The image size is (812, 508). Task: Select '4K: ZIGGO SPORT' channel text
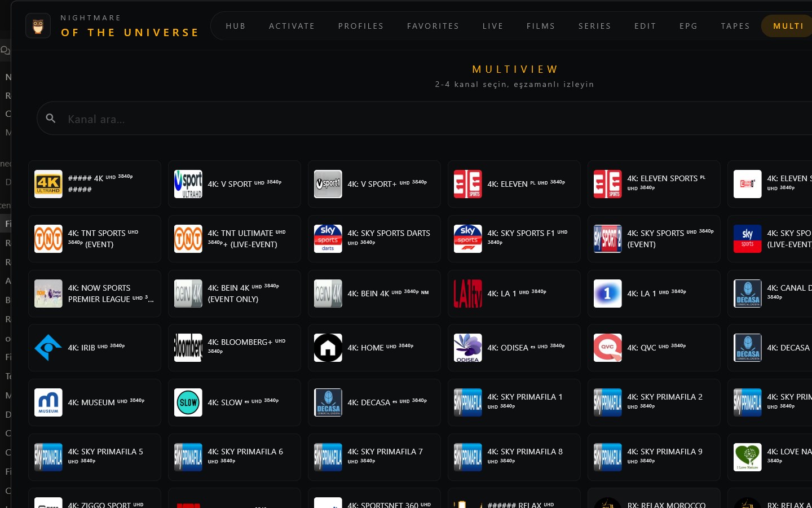pyautogui.click(x=106, y=504)
